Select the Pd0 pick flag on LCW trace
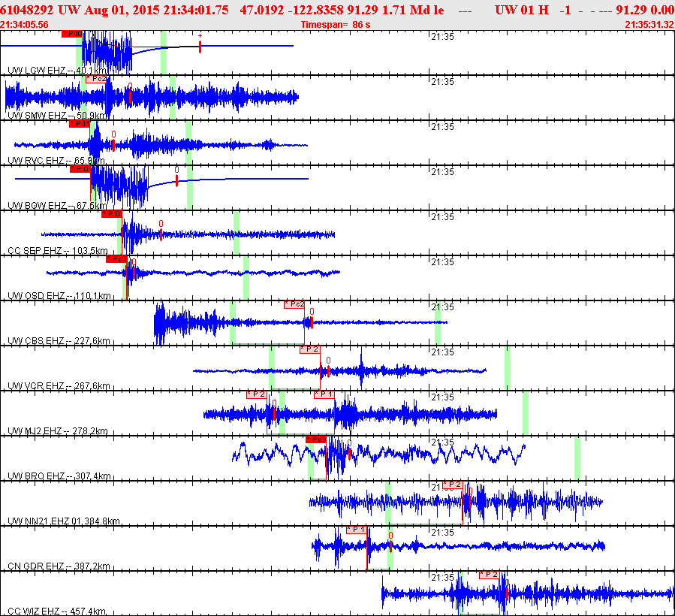This screenshot has width=675, height=616. coord(72,34)
